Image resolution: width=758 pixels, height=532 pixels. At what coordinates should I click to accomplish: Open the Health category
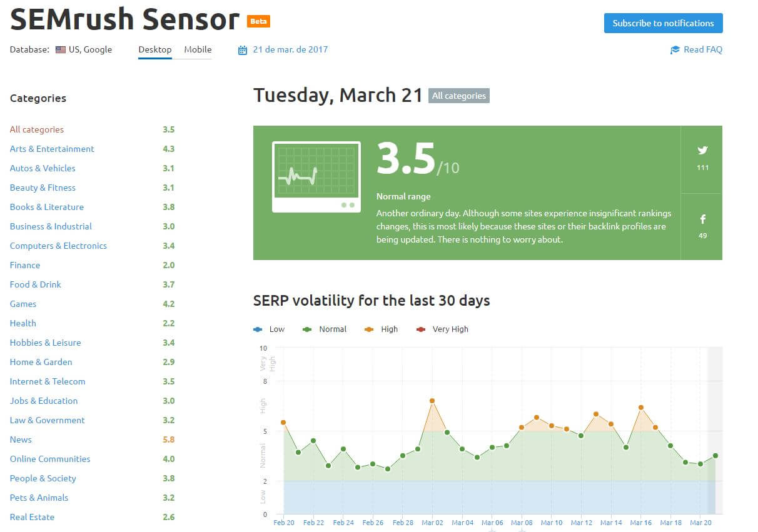pyautogui.click(x=23, y=323)
